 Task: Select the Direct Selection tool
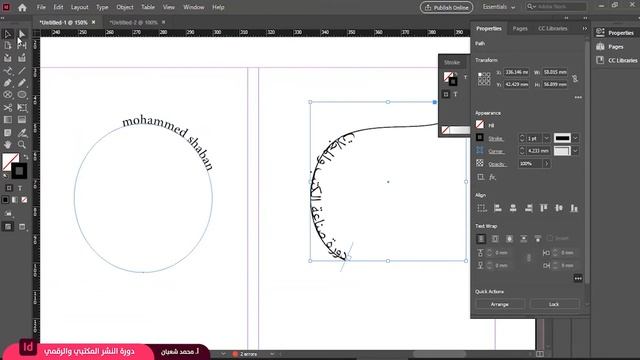pyautogui.click(x=22, y=34)
